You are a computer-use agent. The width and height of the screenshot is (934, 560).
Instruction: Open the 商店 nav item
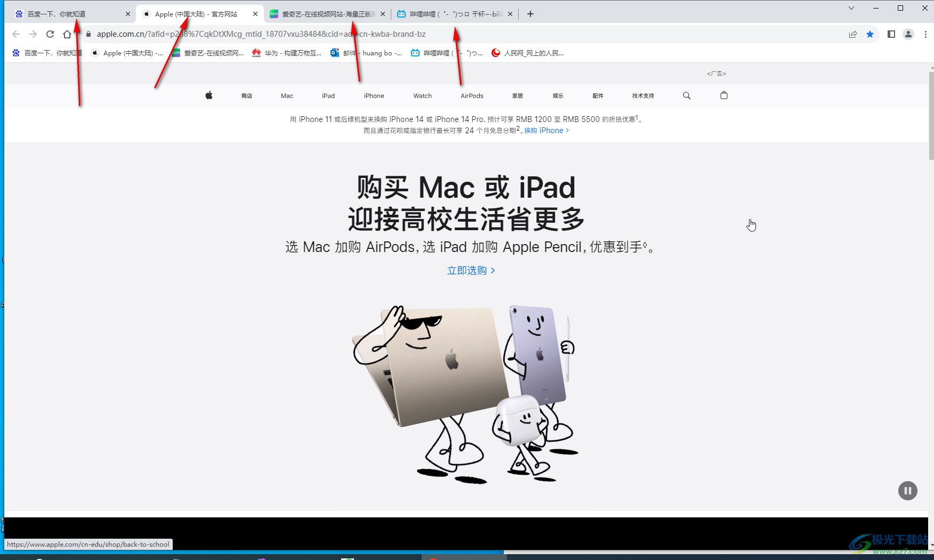tap(246, 96)
